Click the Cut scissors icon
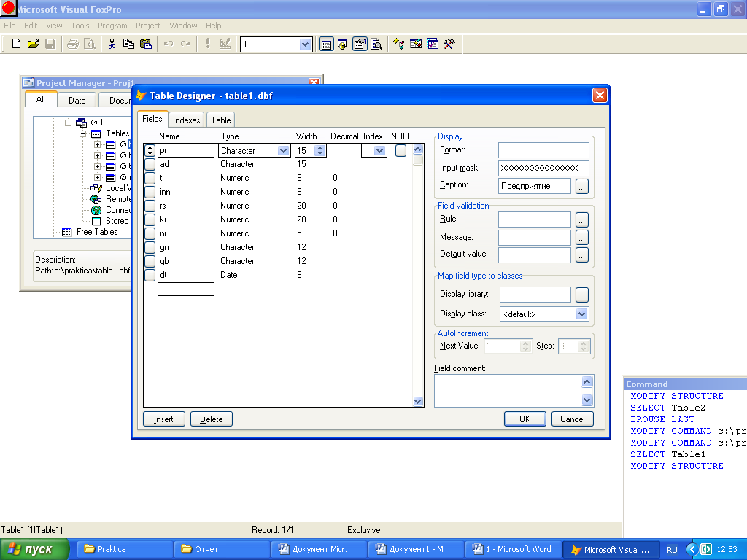The width and height of the screenshot is (747, 560). tap(112, 44)
